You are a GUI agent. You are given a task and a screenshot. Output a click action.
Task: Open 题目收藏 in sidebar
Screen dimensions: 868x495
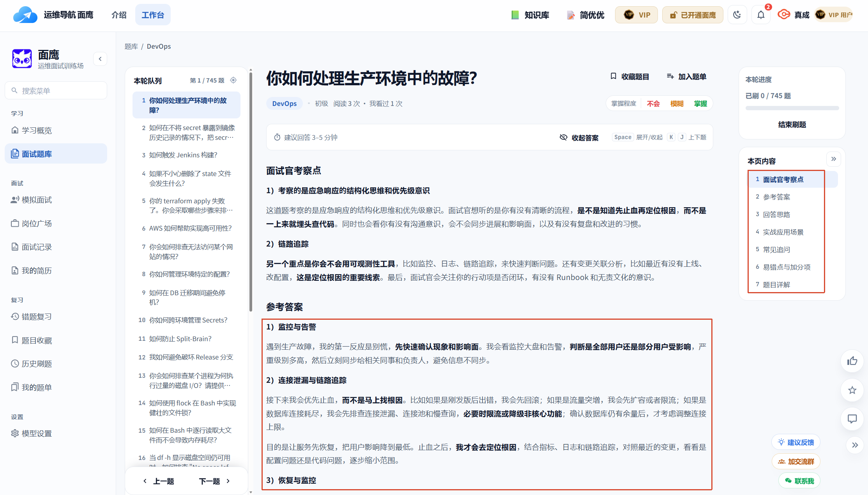point(56,340)
